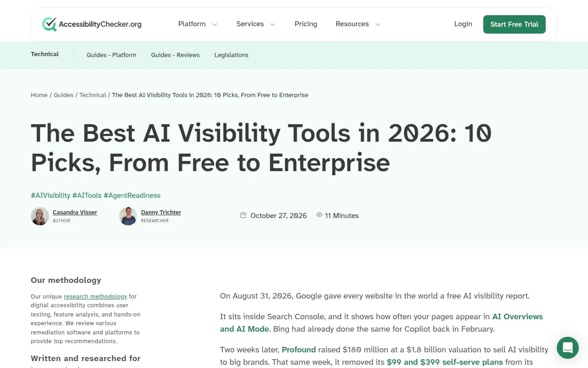Open the AI Overviews and AI Mode link
The width and height of the screenshot is (588, 368).
click(381, 323)
